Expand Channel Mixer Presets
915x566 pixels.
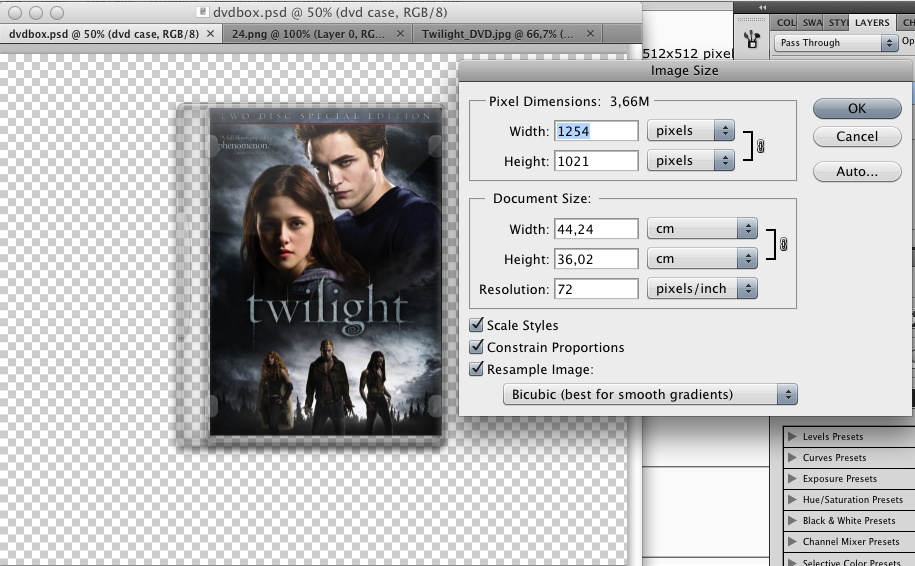(x=792, y=541)
